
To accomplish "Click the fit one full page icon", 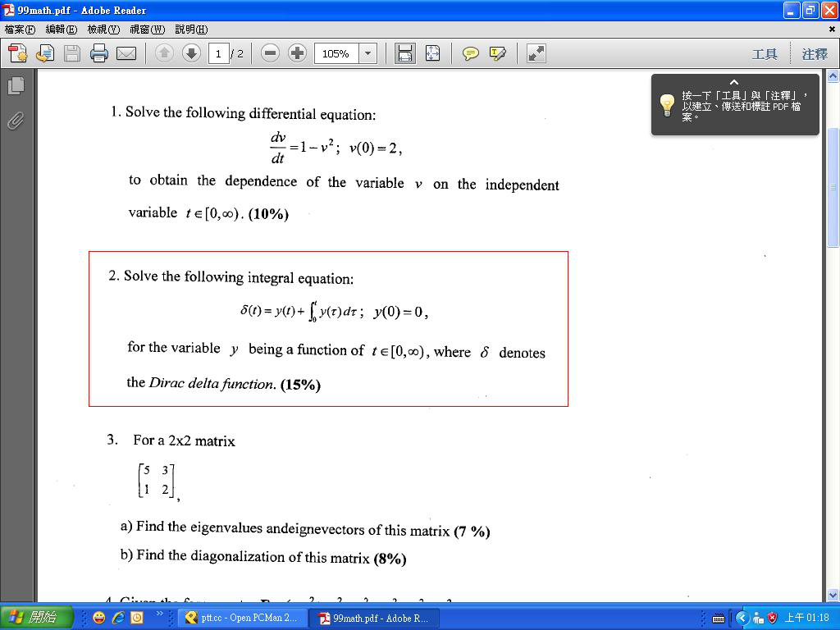I will pyautogui.click(x=432, y=53).
